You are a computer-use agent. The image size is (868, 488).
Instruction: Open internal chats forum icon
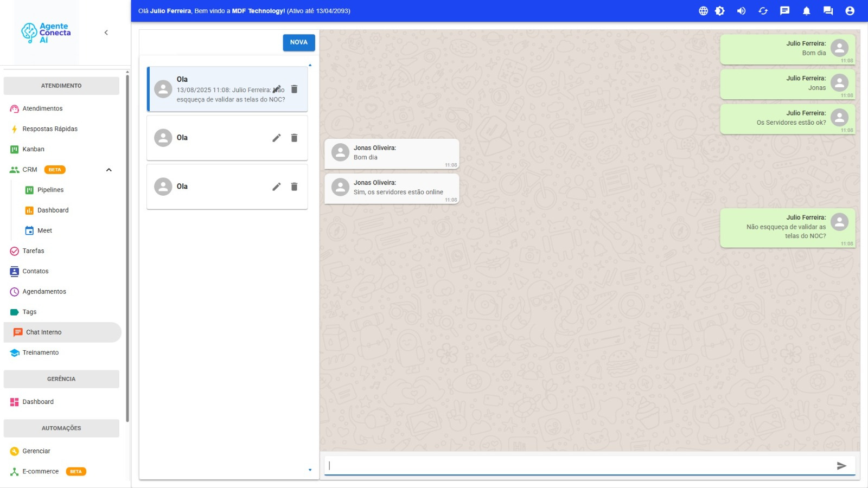pos(828,11)
